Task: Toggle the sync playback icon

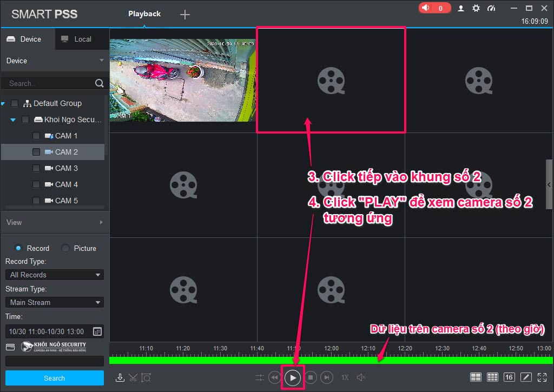Action: click(x=260, y=377)
